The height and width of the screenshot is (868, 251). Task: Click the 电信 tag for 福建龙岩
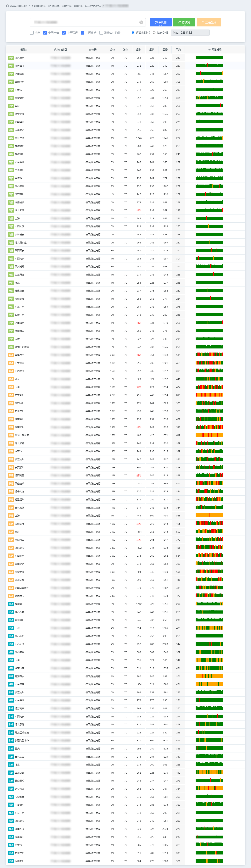[11, 291]
